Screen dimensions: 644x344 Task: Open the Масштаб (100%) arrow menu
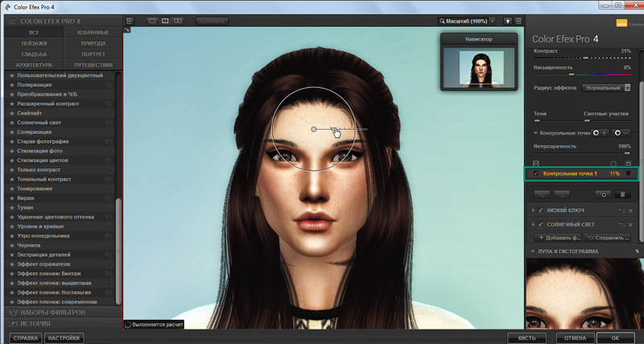tap(493, 21)
